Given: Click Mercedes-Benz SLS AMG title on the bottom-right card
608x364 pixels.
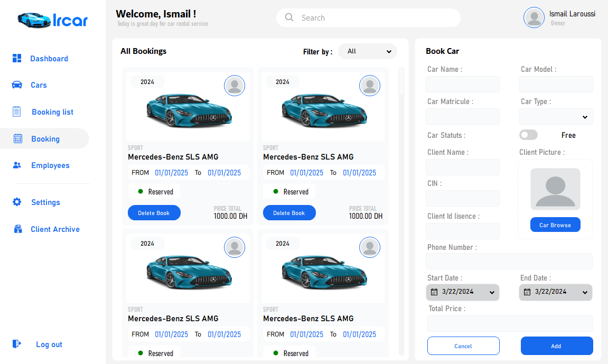Looking at the screenshot, I should pyautogui.click(x=308, y=319).
